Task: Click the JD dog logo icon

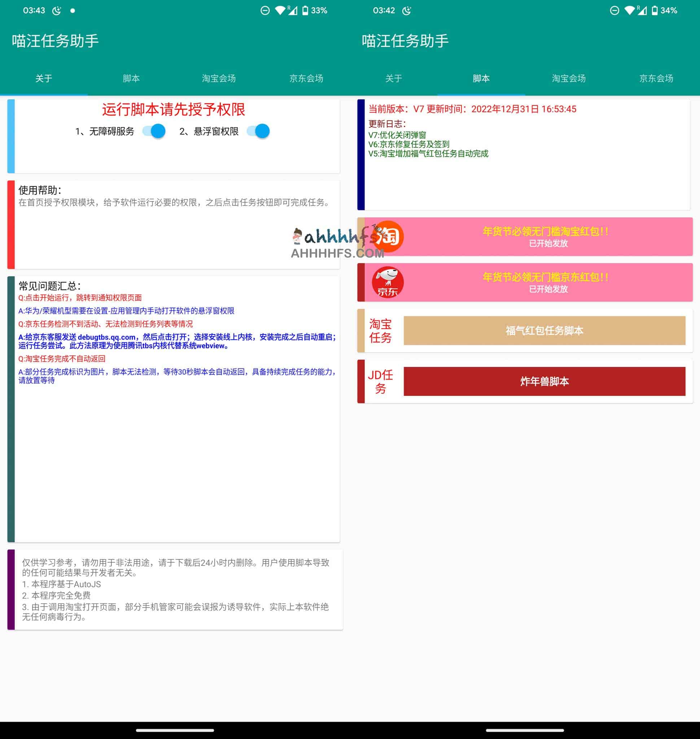Action: coord(386,283)
